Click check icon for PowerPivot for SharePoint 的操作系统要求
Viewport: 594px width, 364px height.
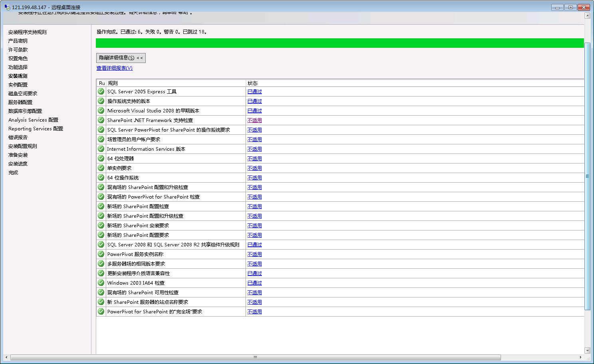[x=101, y=130]
